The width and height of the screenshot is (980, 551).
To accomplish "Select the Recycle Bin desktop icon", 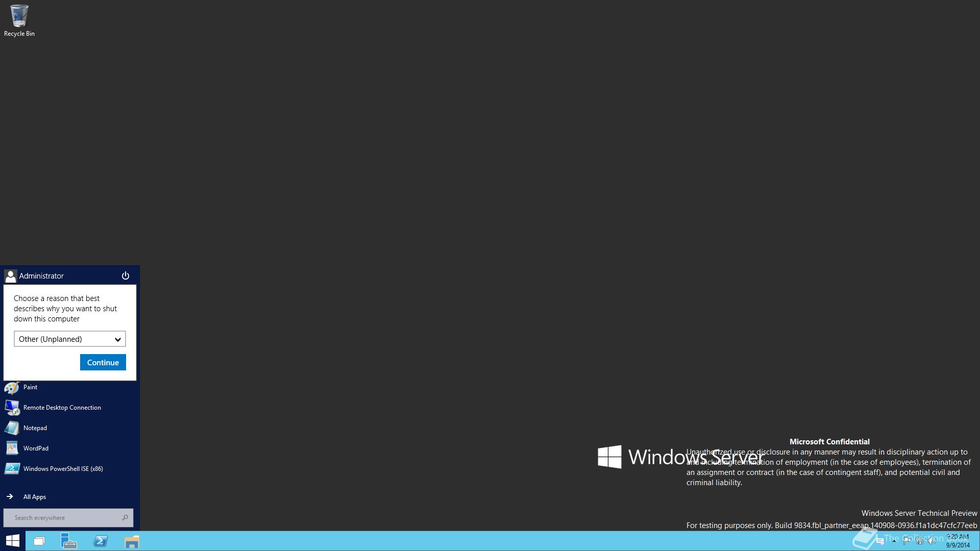I will (19, 21).
